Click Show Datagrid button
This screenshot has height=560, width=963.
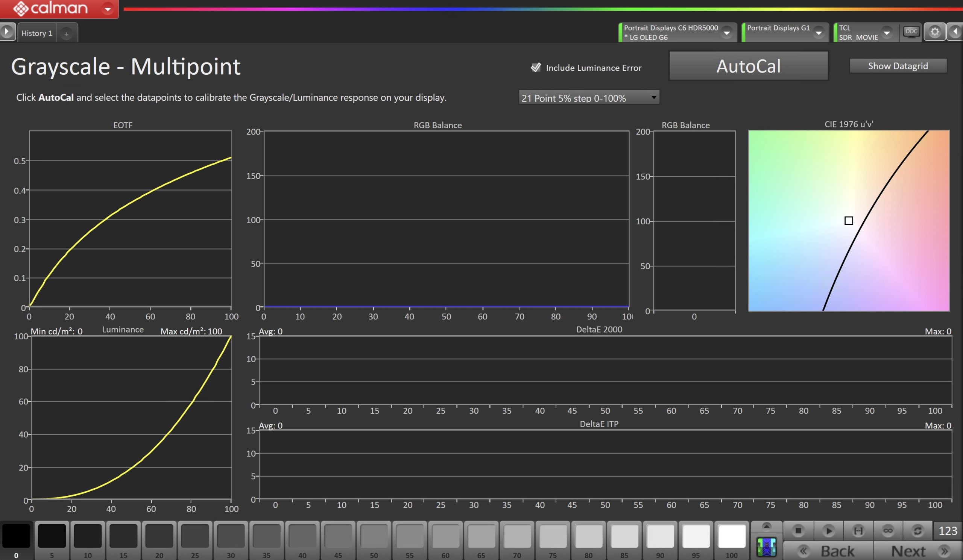coord(898,66)
